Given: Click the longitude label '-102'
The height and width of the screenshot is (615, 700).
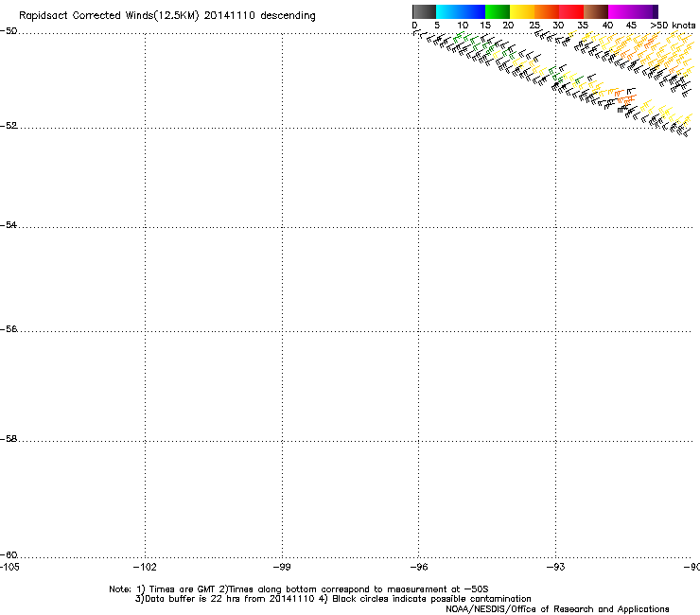Looking at the screenshot, I should (145, 567).
